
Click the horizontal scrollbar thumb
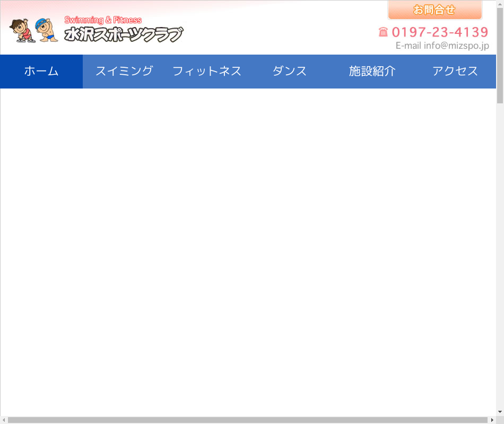pos(247,420)
